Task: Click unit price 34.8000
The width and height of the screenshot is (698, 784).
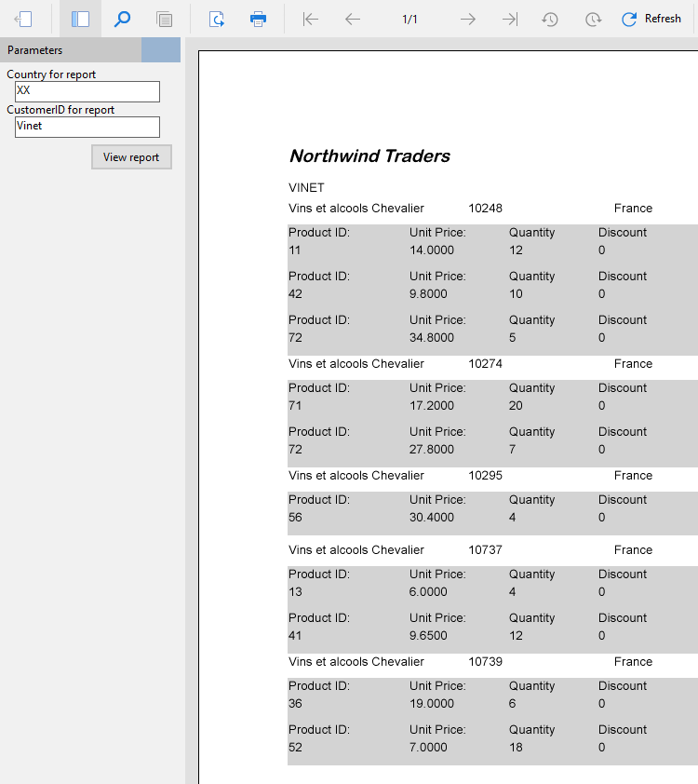Action: (x=432, y=337)
